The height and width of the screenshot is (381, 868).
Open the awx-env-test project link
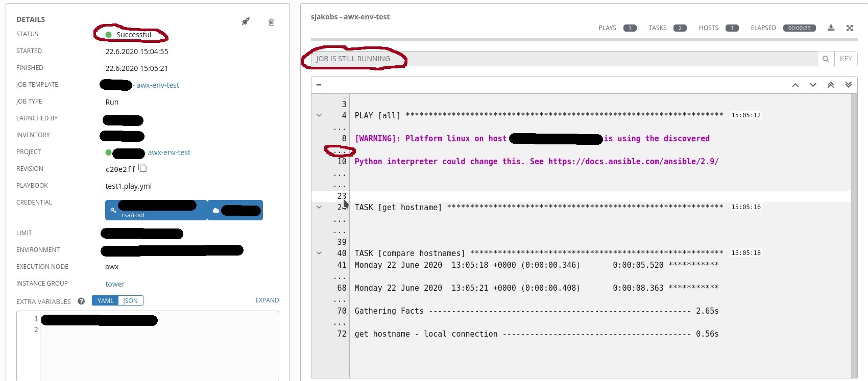pyautogui.click(x=169, y=153)
